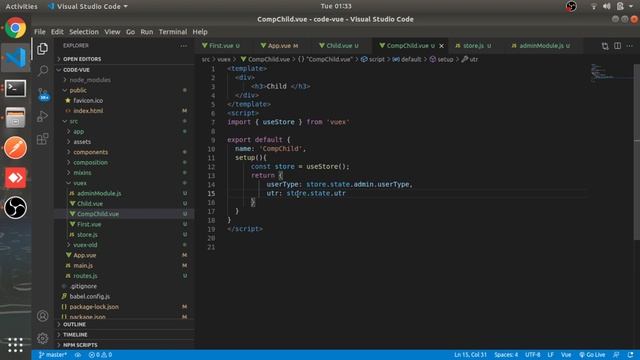Click the UTF-8 encoding status item
The image size is (640, 360).
pyautogui.click(x=533, y=355)
